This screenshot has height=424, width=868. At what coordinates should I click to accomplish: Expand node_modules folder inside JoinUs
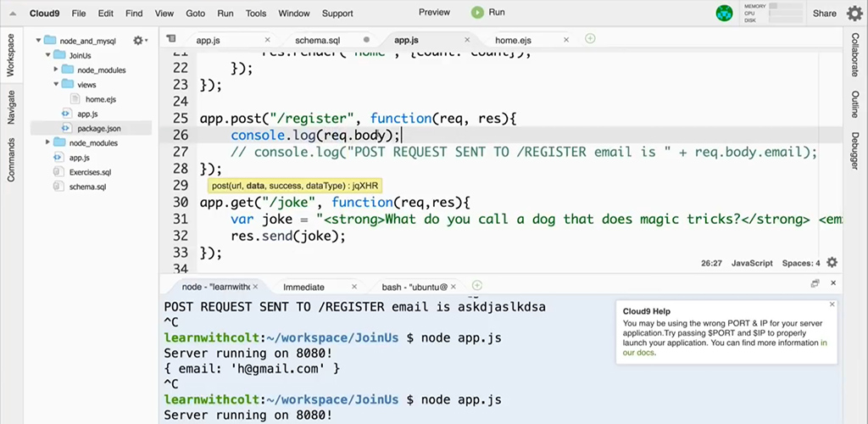[57, 70]
